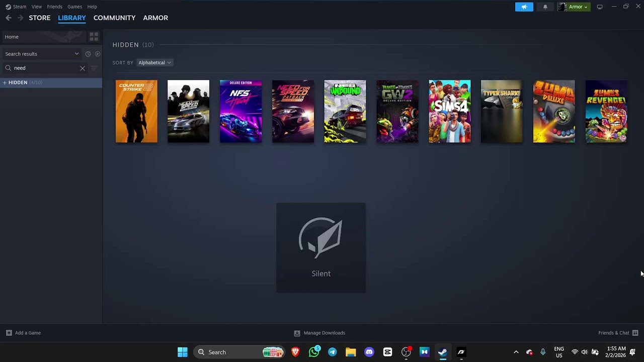This screenshot has height=362, width=644.
Task: Open the Armor account dropdown
Action: [574, 7]
